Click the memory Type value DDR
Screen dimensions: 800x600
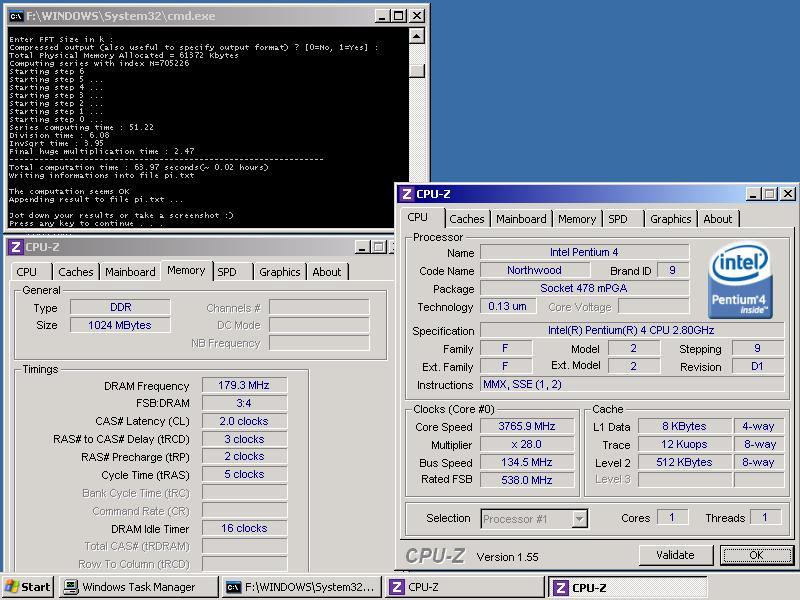tap(120, 307)
